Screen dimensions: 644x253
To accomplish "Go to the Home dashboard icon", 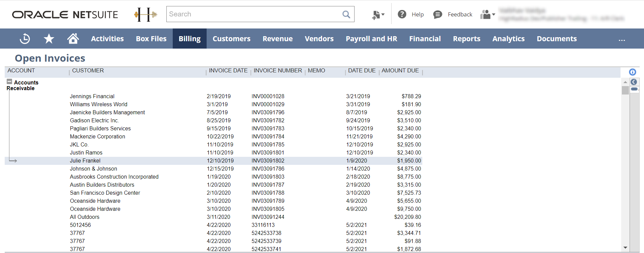I will (73, 39).
